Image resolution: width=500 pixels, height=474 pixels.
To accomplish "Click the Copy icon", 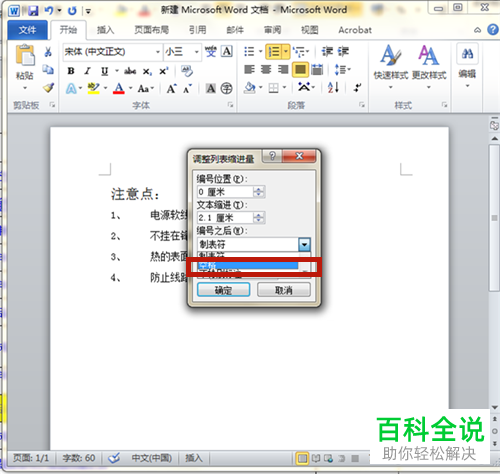I will [48, 70].
